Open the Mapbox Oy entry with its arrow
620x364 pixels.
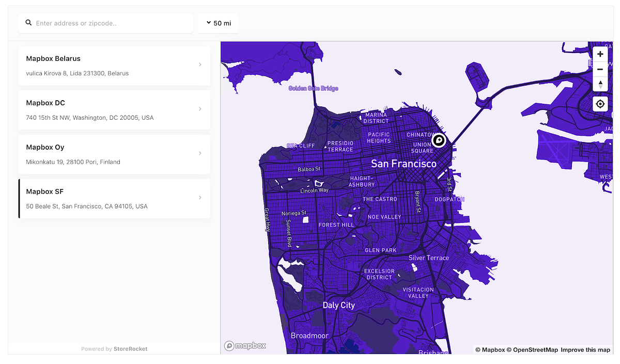[x=200, y=153]
